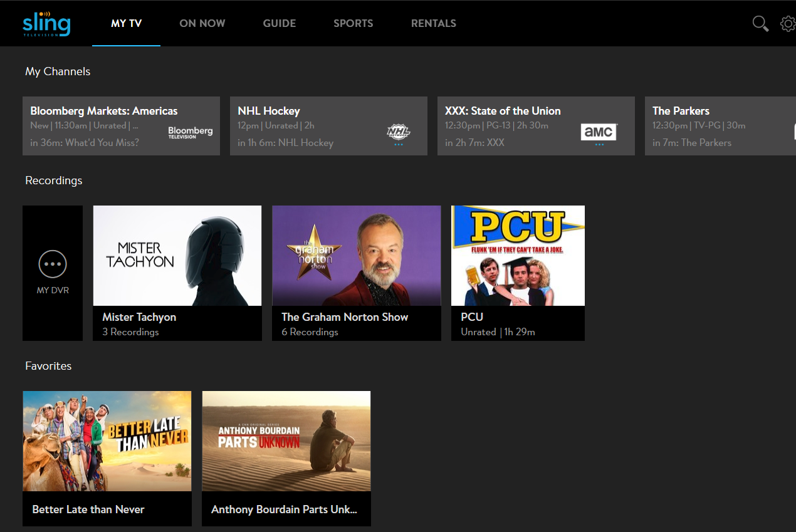Click the PCU title below the poster

pos(472,317)
